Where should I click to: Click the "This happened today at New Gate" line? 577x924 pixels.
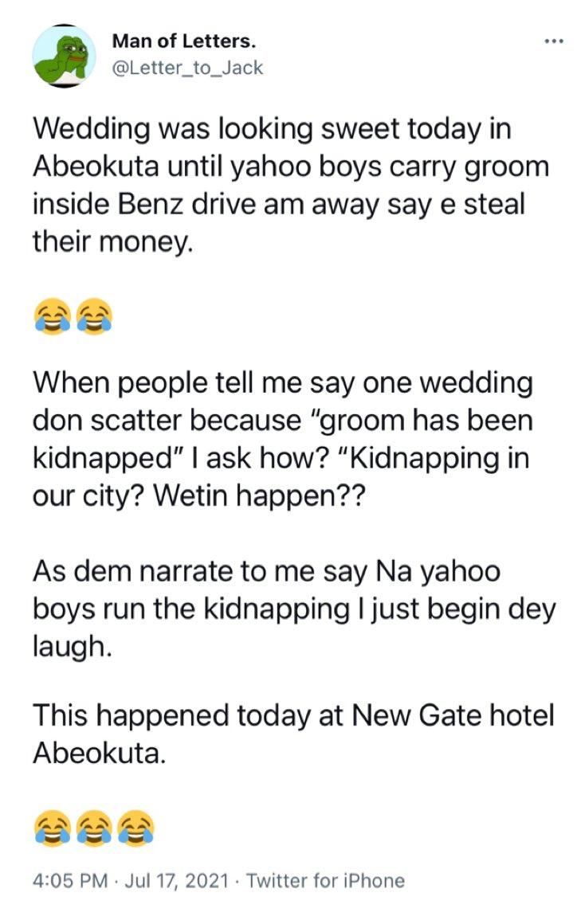292,715
